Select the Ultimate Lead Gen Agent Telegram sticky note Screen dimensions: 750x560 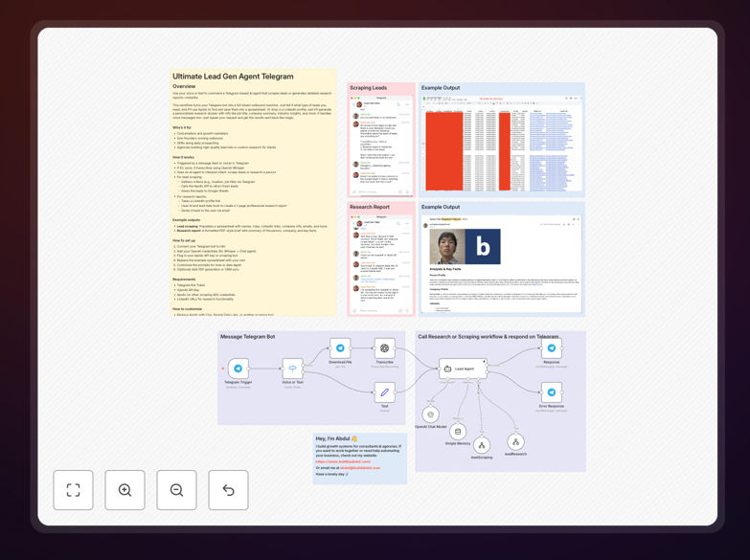[254, 192]
